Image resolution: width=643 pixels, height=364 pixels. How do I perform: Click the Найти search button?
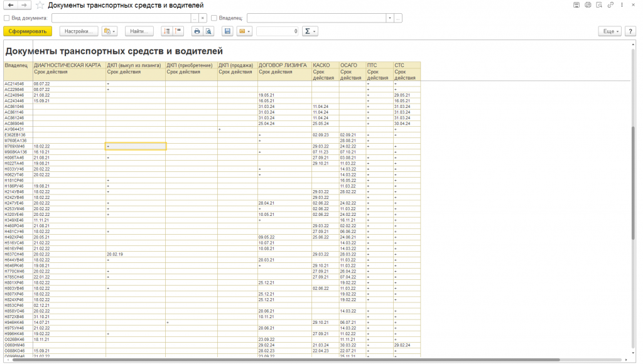tap(139, 31)
